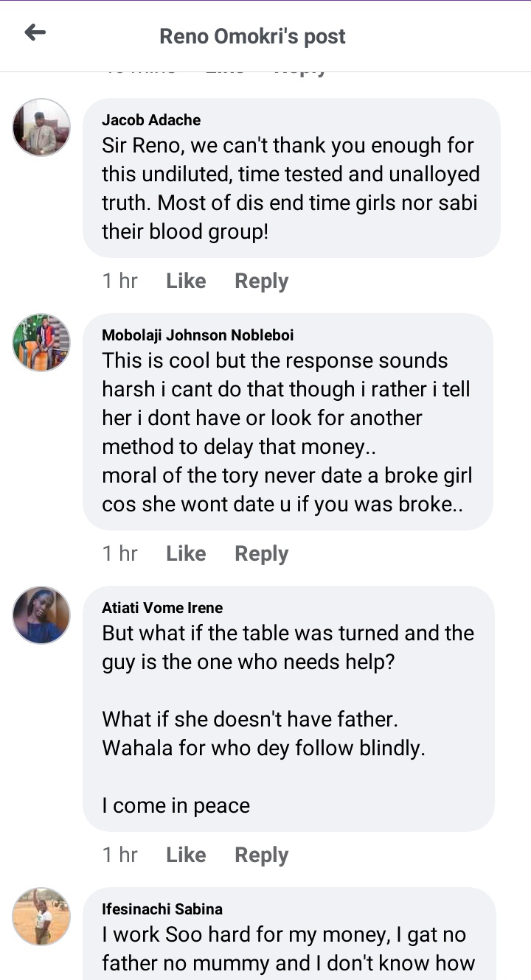Viewport: 531px width, 980px height.
Task: Tap the Reno Omokri's post title
Action: point(252,36)
